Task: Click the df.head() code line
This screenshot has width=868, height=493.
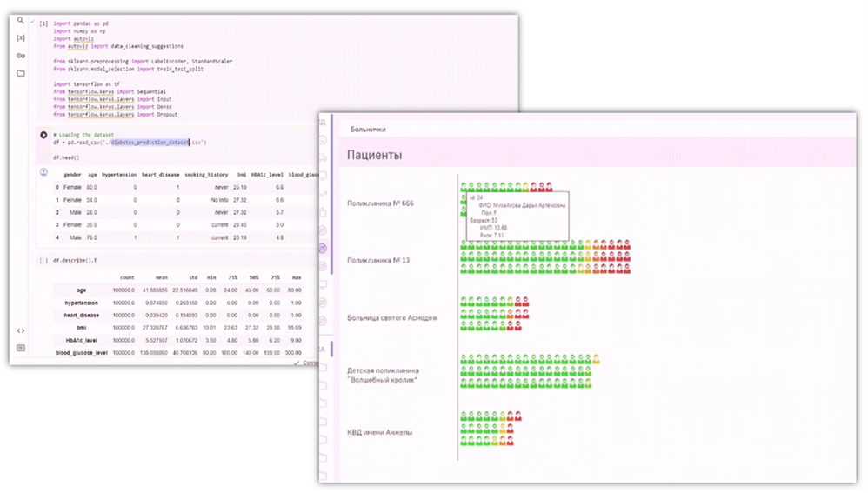Action: click(x=66, y=157)
